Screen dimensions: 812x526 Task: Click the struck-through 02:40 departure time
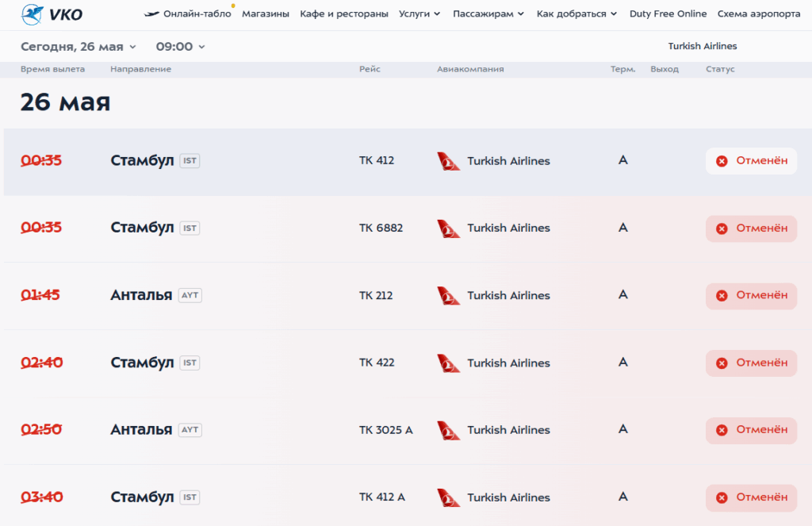[41, 363]
